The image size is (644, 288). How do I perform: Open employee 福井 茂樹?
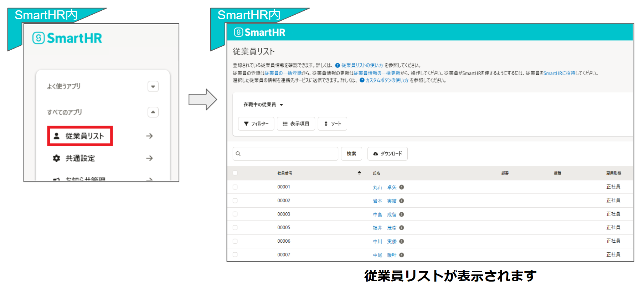pos(385,228)
